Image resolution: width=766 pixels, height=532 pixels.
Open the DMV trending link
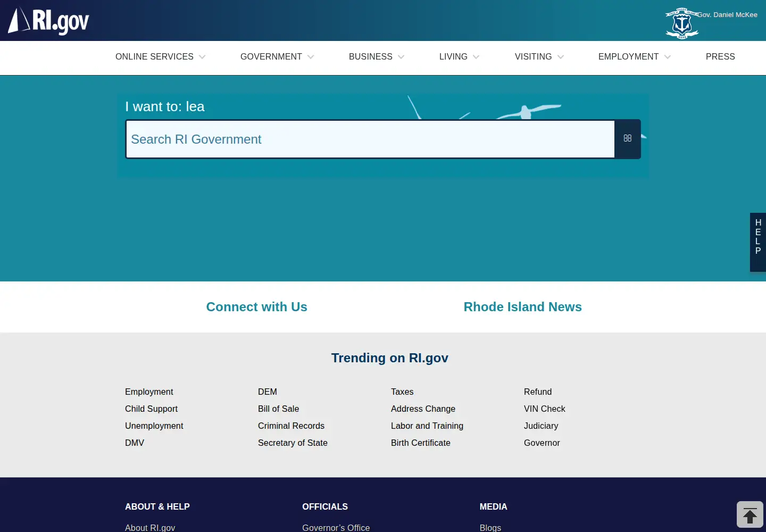[135, 443]
